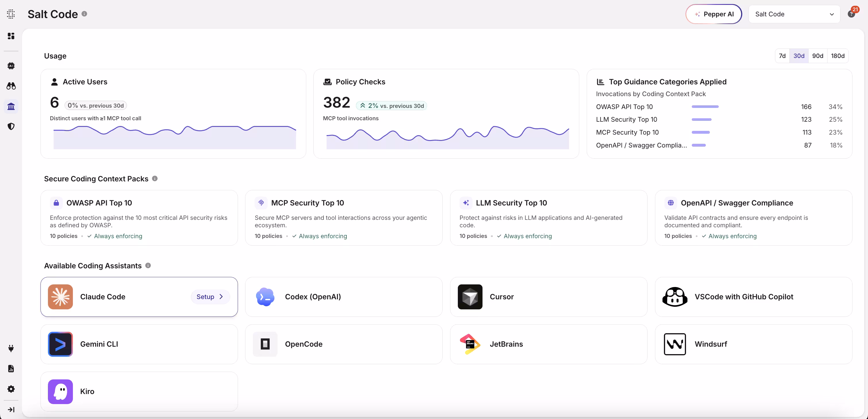Click info icon next to Salt Code title
This screenshot has width=868, height=419.
84,14
